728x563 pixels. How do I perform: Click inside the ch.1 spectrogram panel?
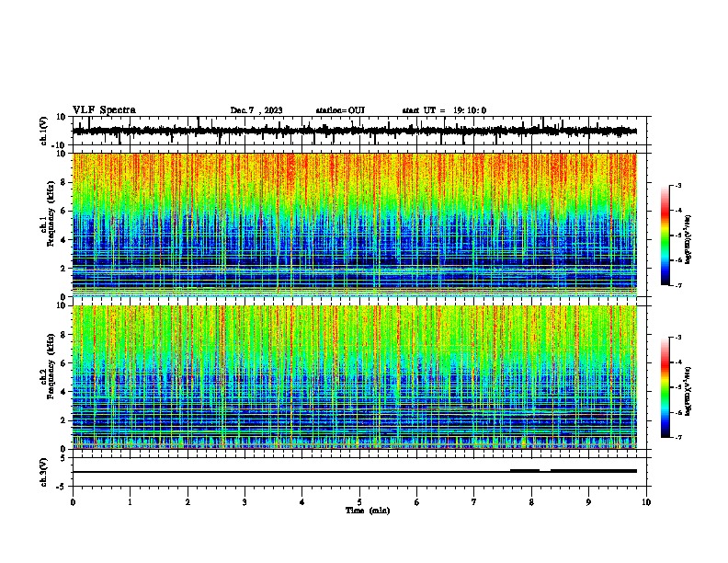coord(355,224)
